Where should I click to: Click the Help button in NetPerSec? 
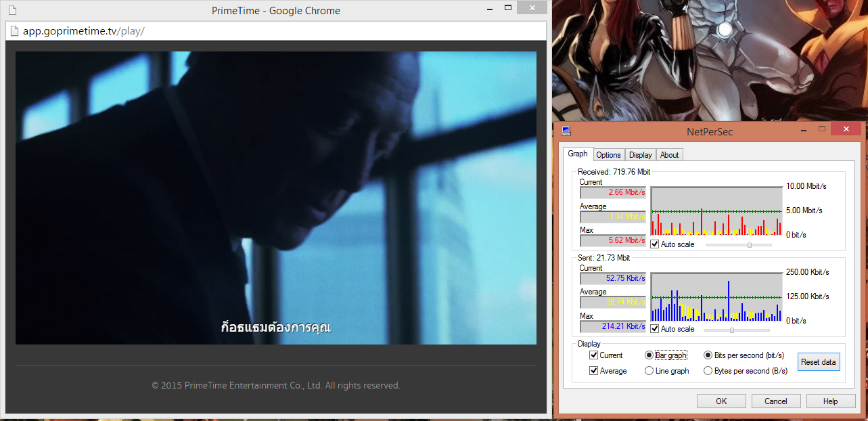tap(831, 401)
